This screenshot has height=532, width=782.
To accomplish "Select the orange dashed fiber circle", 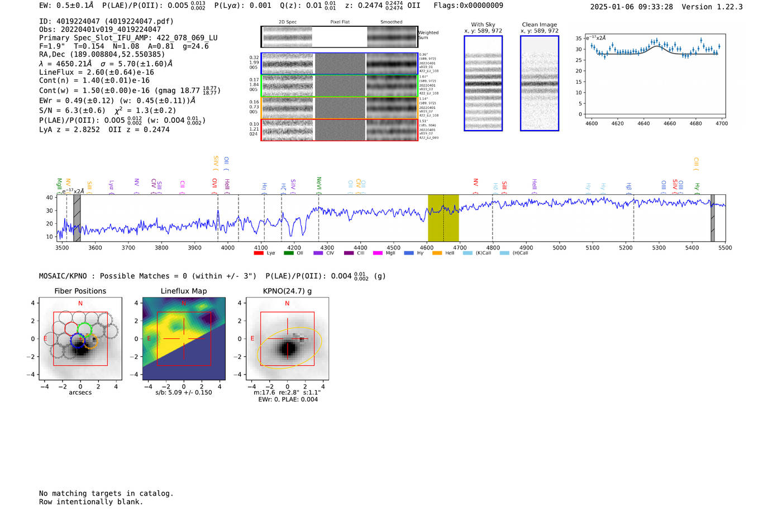I will click(91, 341).
